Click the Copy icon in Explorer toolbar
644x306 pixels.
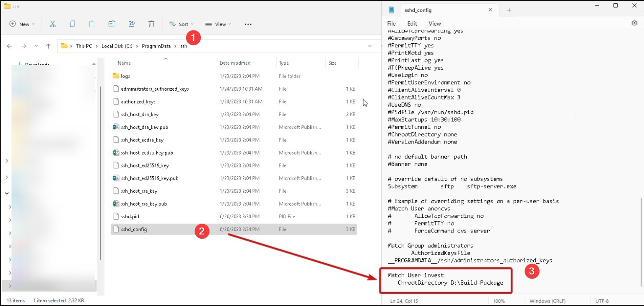[72, 24]
